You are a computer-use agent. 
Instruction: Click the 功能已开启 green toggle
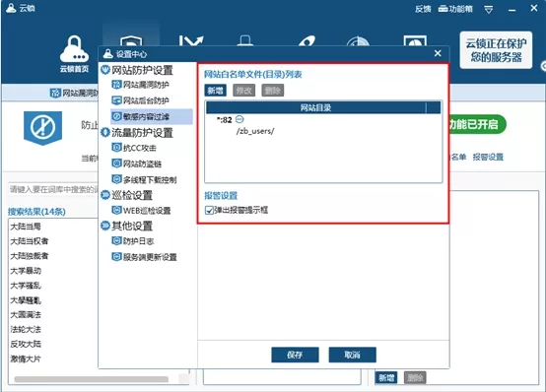click(477, 124)
